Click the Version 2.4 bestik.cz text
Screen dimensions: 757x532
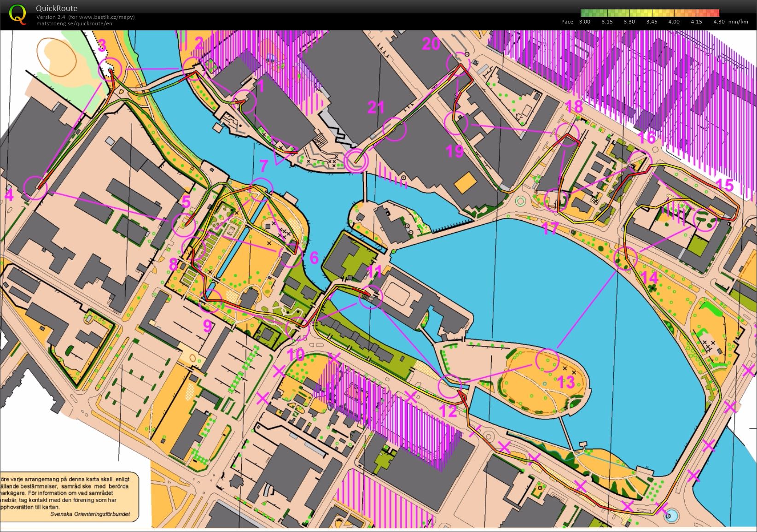click(86, 17)
